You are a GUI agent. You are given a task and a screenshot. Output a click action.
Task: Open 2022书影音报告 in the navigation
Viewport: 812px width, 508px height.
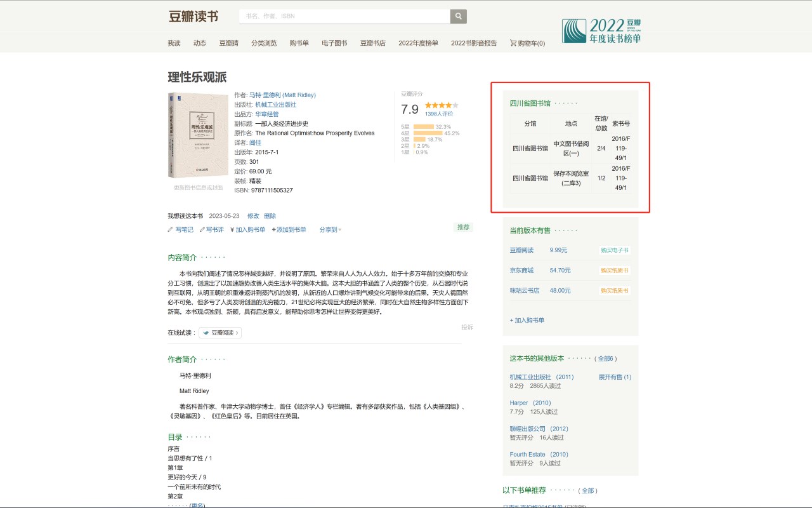coord(474,43)
